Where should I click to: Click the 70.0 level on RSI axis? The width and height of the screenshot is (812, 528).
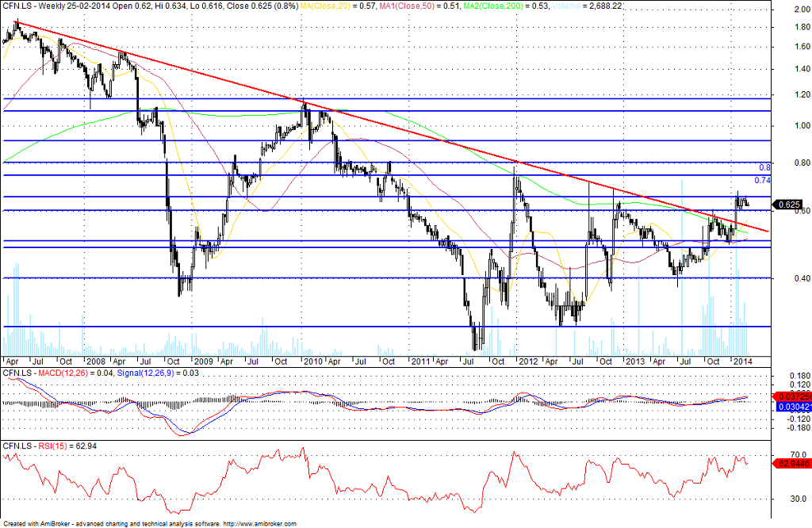pyautogui.click(x=793, y=454)
